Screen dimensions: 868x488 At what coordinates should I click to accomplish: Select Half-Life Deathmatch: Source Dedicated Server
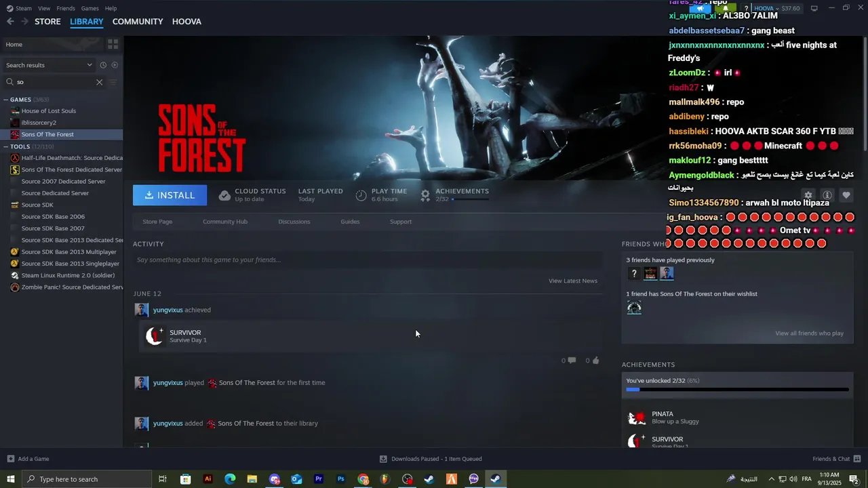(x=66, y=158)
